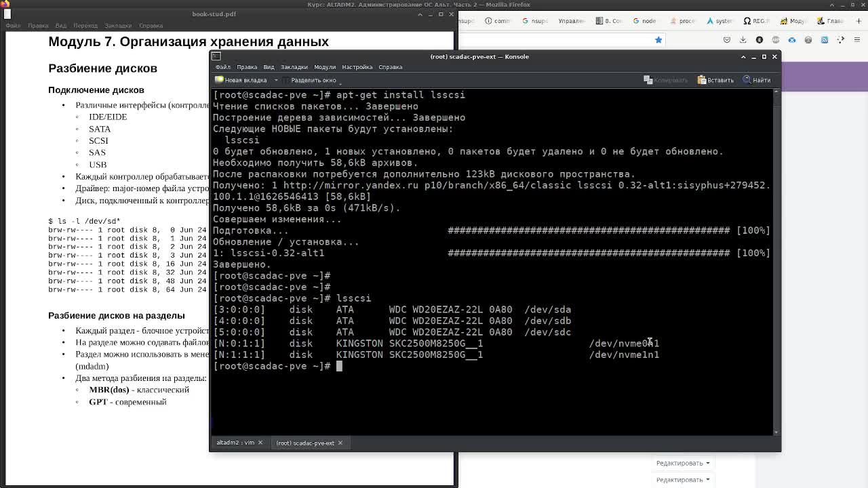
Task: Expand lower Редактировать dropdown in Firefox page
Action: coord(683,479)
